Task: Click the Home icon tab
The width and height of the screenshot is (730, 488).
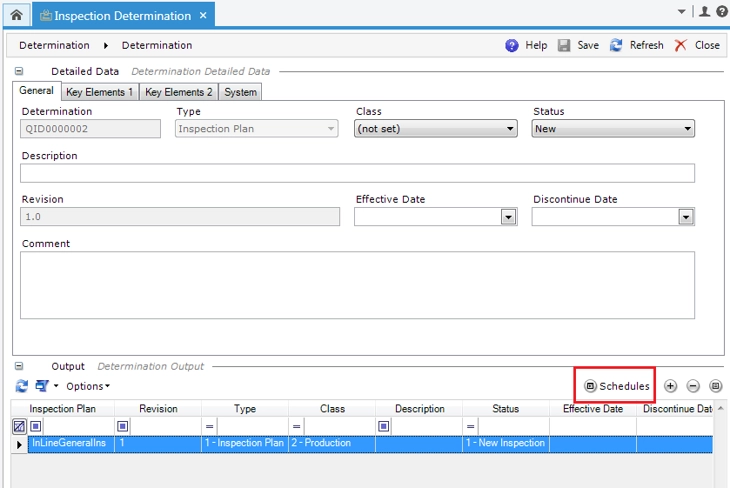Action: coord(16,16)
